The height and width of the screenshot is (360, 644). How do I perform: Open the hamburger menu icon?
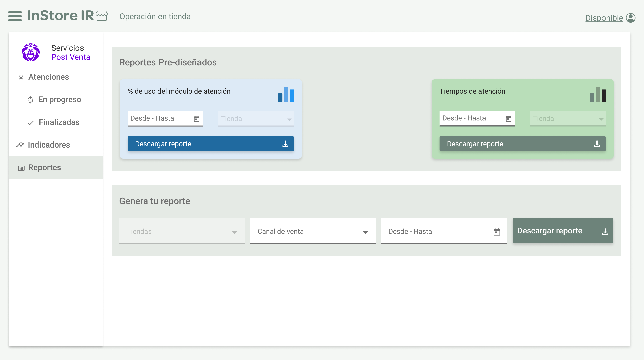15,16
